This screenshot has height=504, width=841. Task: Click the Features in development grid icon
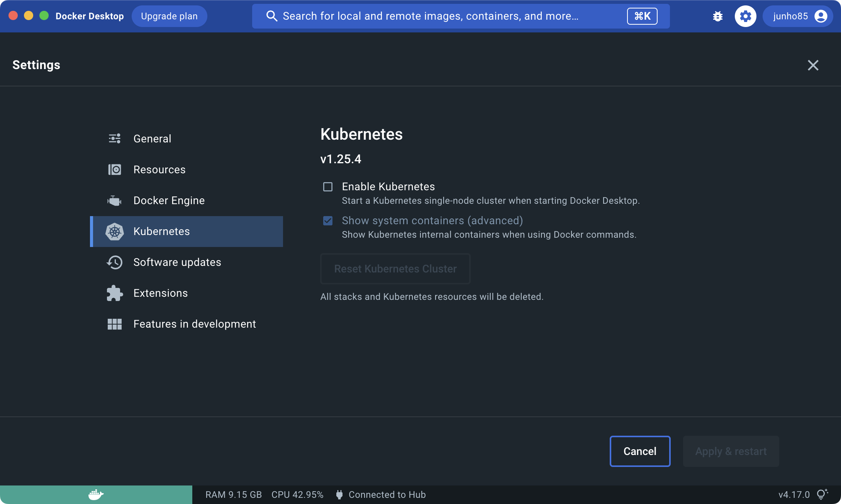point(115,324)
